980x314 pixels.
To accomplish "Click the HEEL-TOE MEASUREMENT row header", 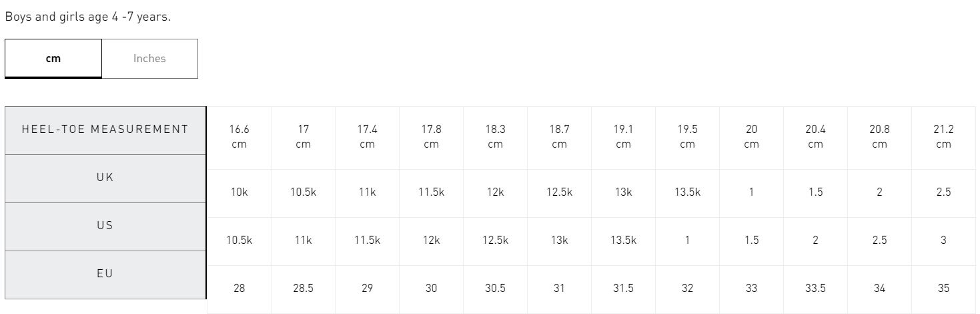I will 105,130.
